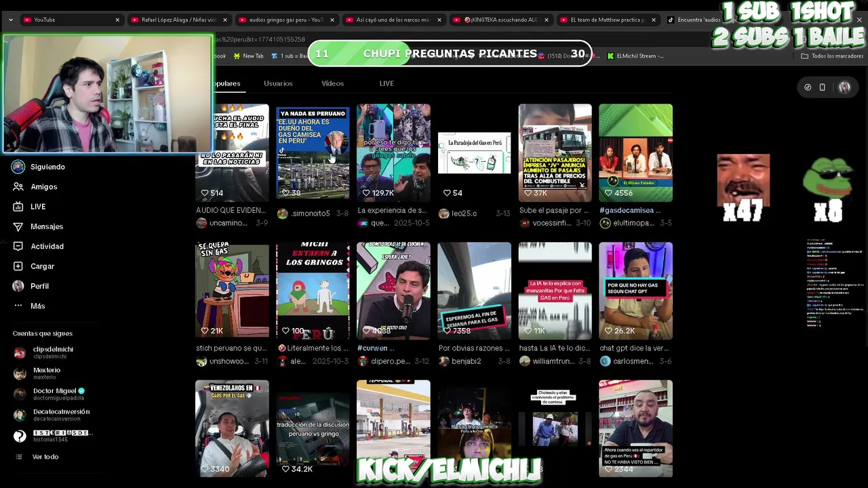Open YA NADA ES PERUANO video thumbnail

(313, 152)
